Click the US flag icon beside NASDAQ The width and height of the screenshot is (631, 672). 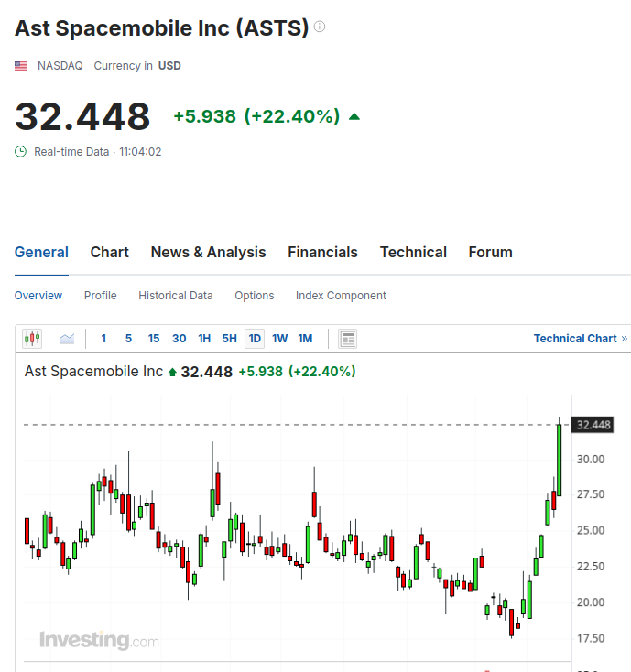20,66
